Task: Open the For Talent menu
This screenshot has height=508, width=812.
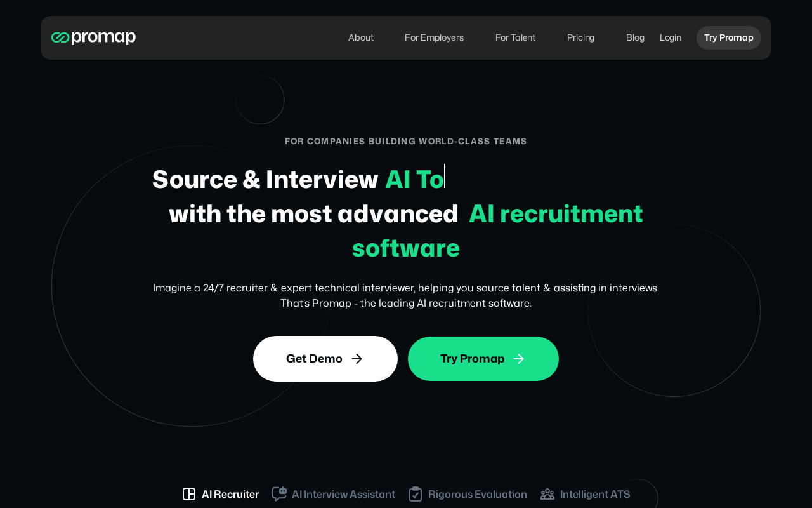Action: tap(515, 37)
